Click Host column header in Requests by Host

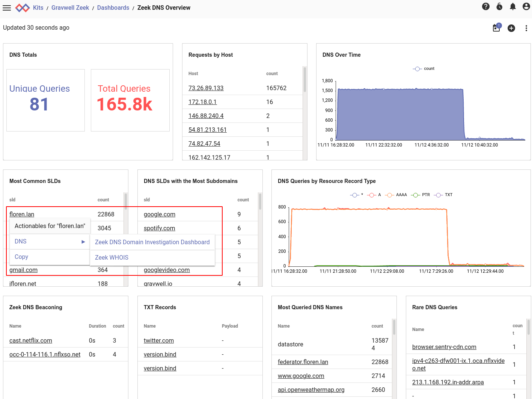[x=193, y=74]
